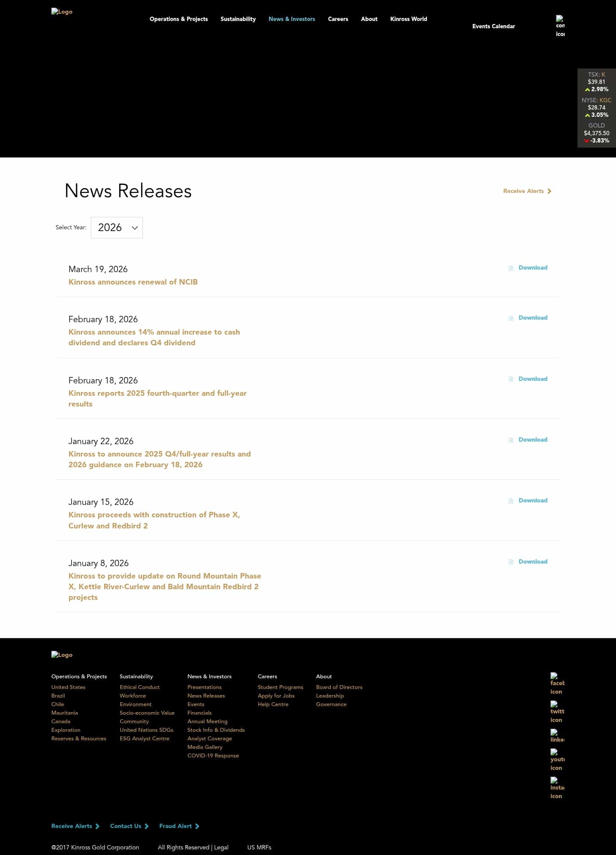Open Sustainability in top navigation
616x855 pixels.
click(238, 19)
